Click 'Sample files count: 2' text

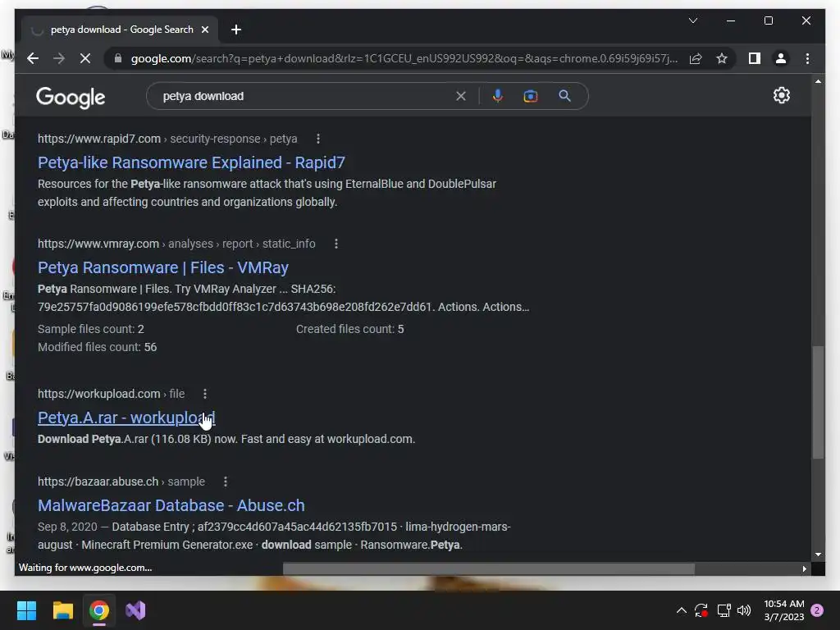[x=90, y=329]
